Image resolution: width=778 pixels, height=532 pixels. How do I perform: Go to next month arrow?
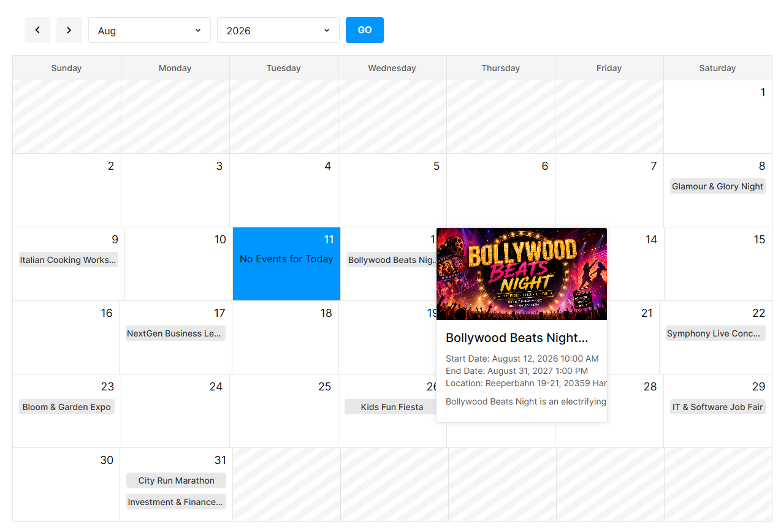tap(69, 30)
